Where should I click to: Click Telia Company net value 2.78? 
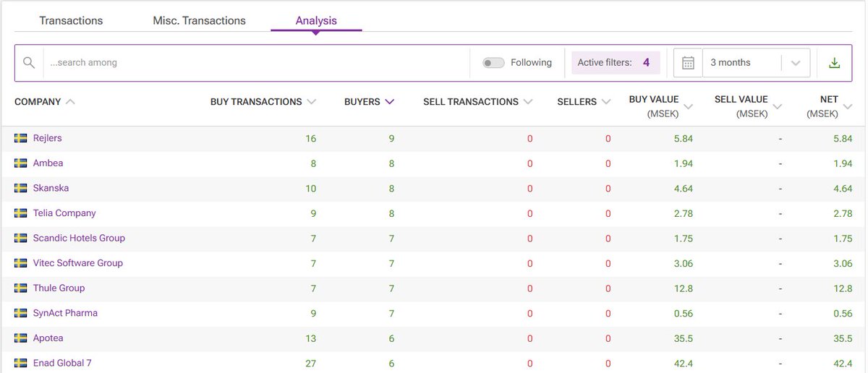(x=843, y=213)
